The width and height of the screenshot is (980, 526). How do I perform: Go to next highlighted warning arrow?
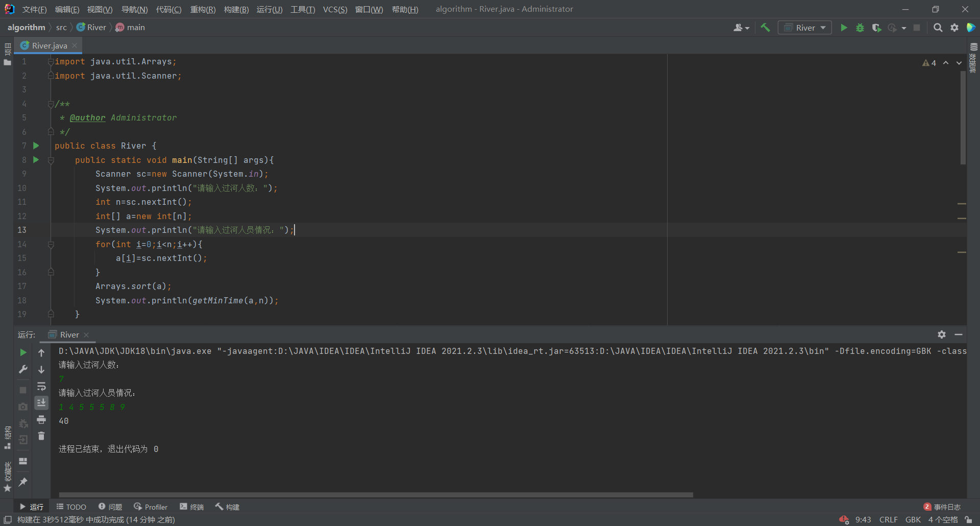(959, 63)
